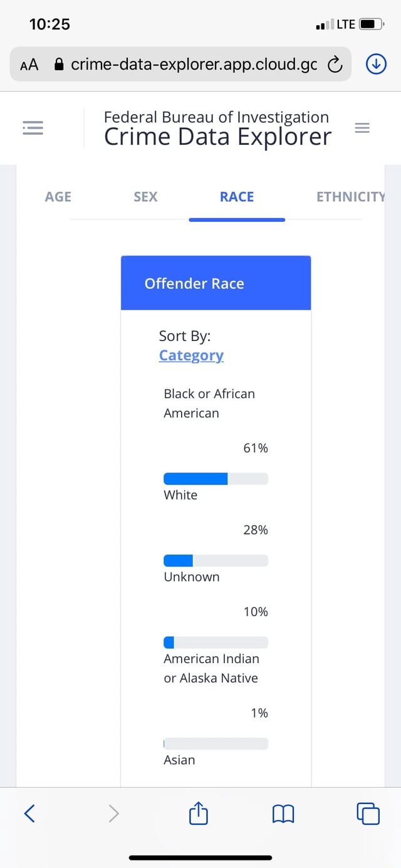Tap the Safari share icon
The height and width of the screenshot is (868, 401).
(197, 813)
